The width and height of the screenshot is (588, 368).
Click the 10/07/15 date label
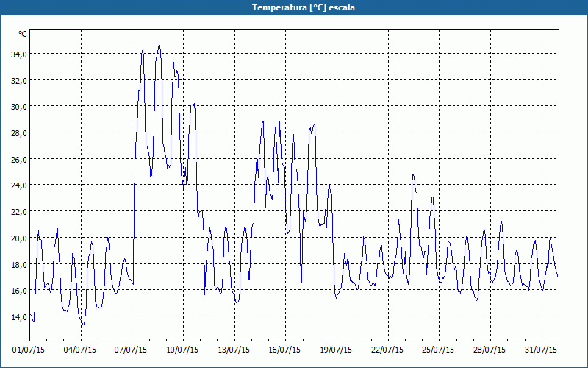tap(182, 350)
